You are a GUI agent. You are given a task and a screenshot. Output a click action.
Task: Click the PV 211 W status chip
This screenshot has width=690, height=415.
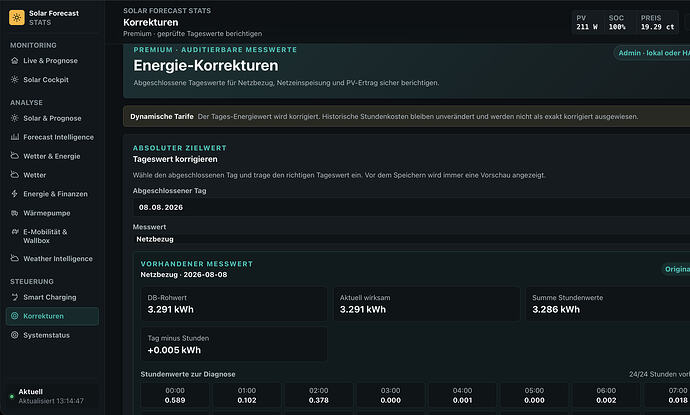click(x=587, y=22)
